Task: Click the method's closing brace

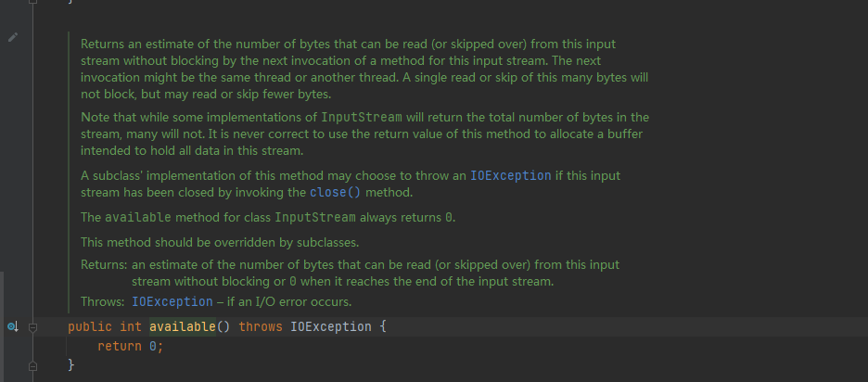Action: click(x=70, y=364)
